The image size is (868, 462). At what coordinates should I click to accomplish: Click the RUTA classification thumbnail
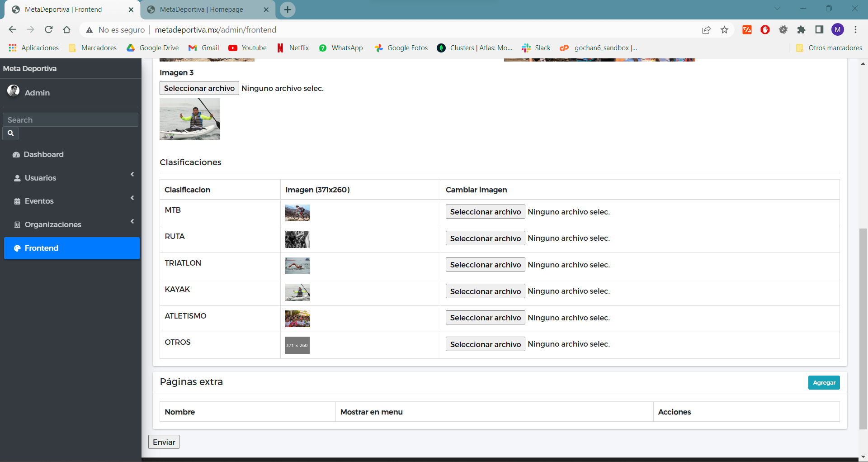297,239
